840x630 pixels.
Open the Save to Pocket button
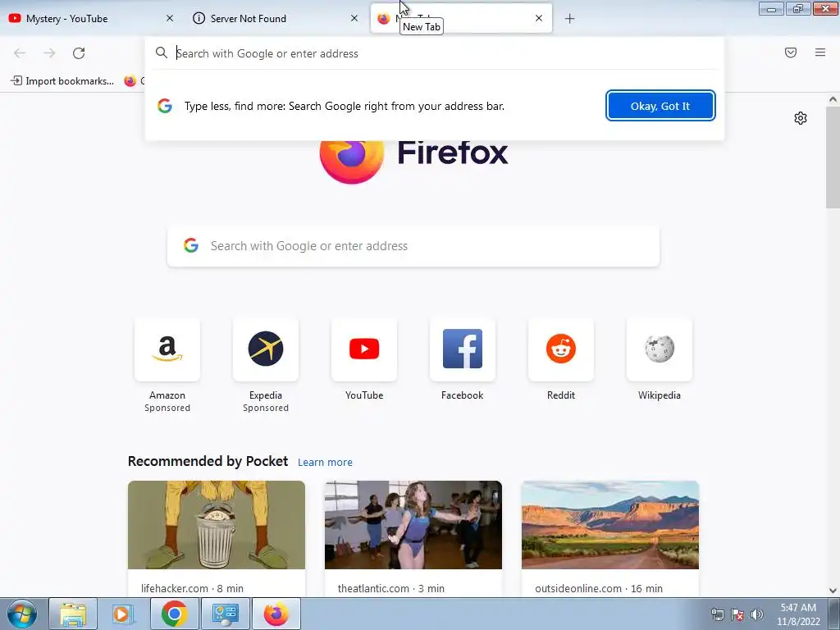(791, 52)
